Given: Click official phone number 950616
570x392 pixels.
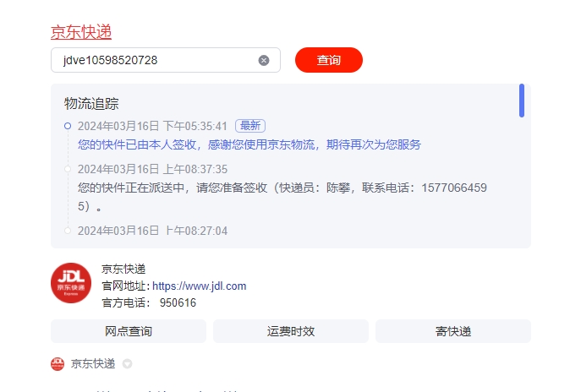Looking at the screenshot, I should point(178,302).
